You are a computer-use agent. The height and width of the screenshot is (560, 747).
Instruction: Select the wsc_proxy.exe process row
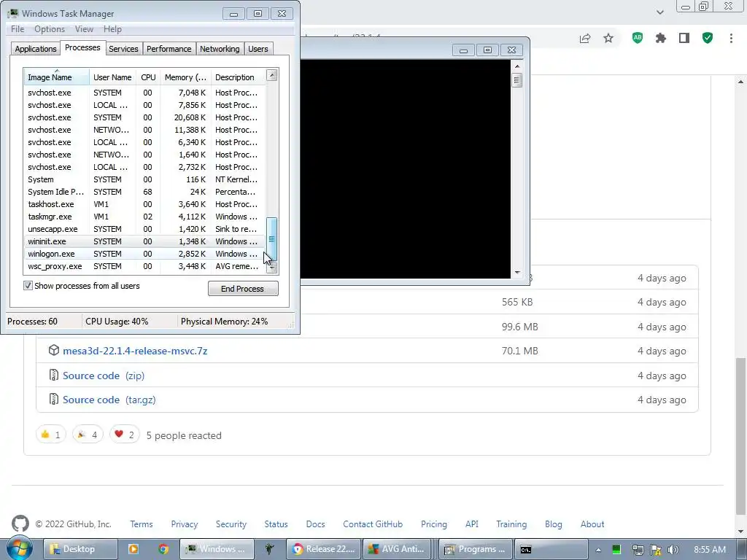[x=144, y=266]
